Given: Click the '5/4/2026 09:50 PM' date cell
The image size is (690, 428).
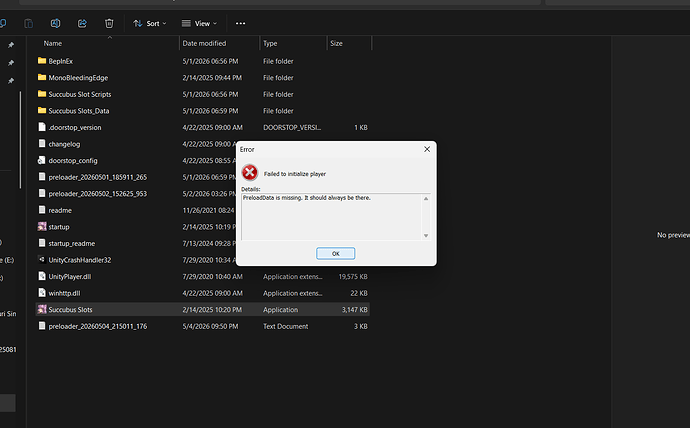Looking at the screenshot, I should [210, 326].
